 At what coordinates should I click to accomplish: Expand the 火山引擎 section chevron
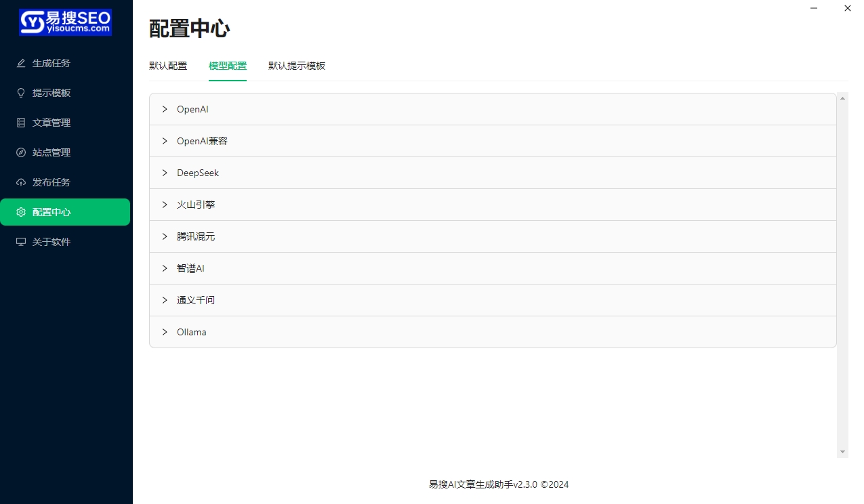(165, 205)
